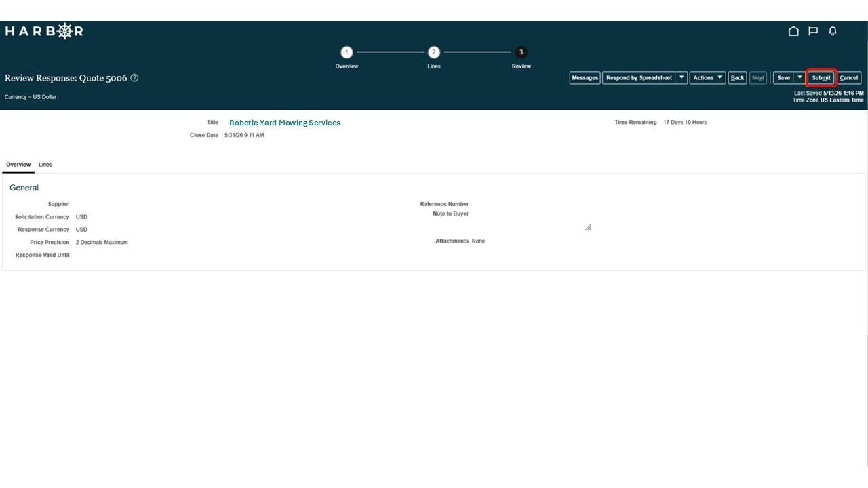Image resolution: width=868 pixels, height=488 pixels.
Task: Click the 'Review Response: Quote 5006' heading
Action: pyautogui.click(x=66, y=78)
